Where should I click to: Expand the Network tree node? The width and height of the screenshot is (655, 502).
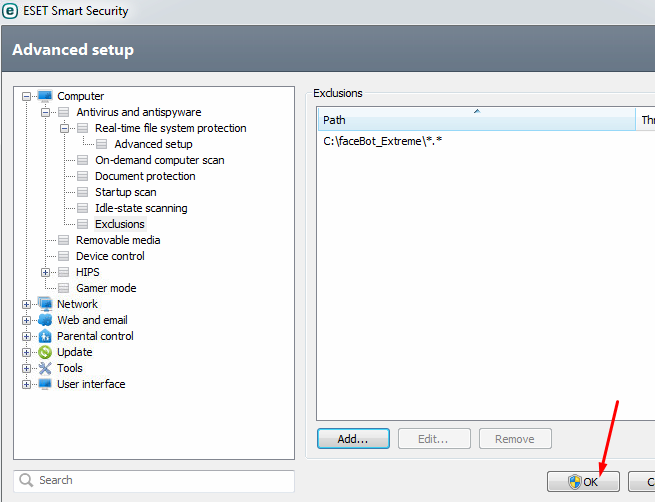(x=26, y=304)
